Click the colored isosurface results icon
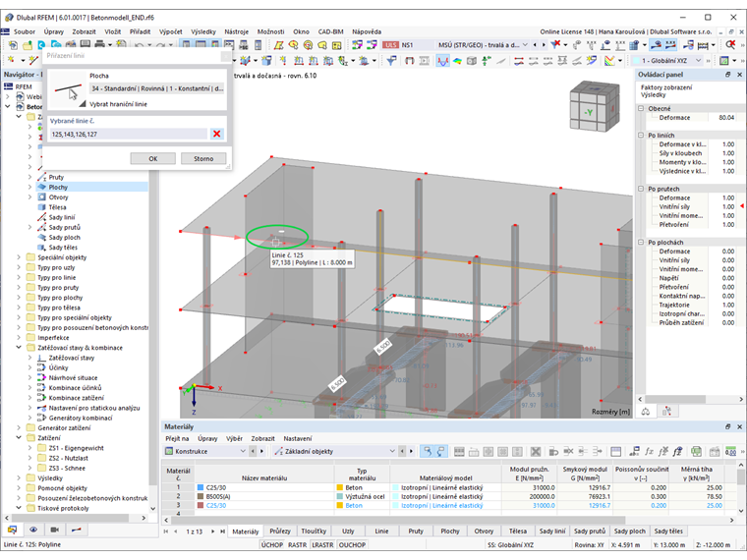 457,61
